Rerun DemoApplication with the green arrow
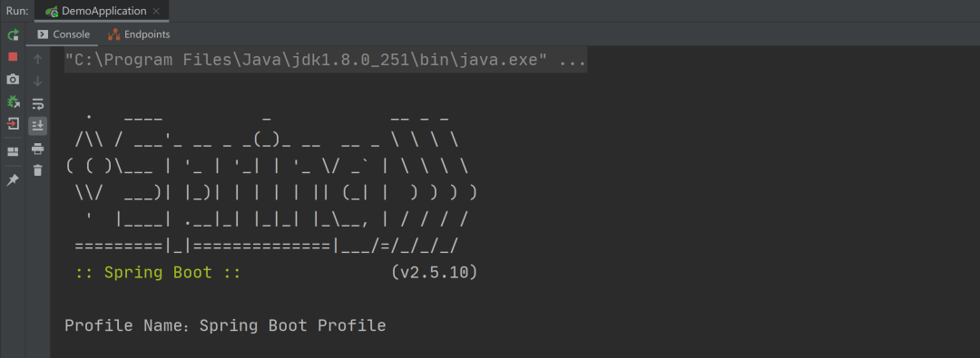 click(x=13, y=35)
